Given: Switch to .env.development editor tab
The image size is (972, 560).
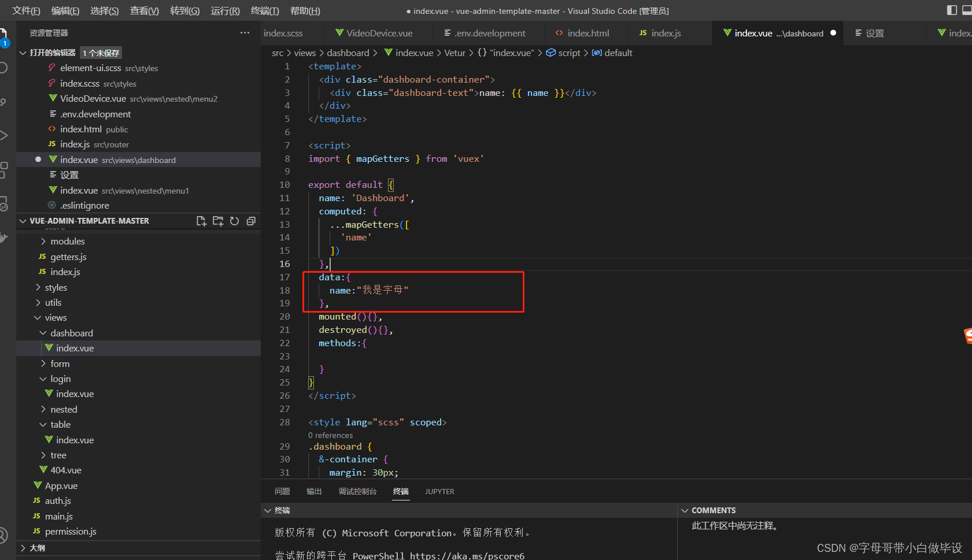Looking at the screenshot, I should point(490,33).
